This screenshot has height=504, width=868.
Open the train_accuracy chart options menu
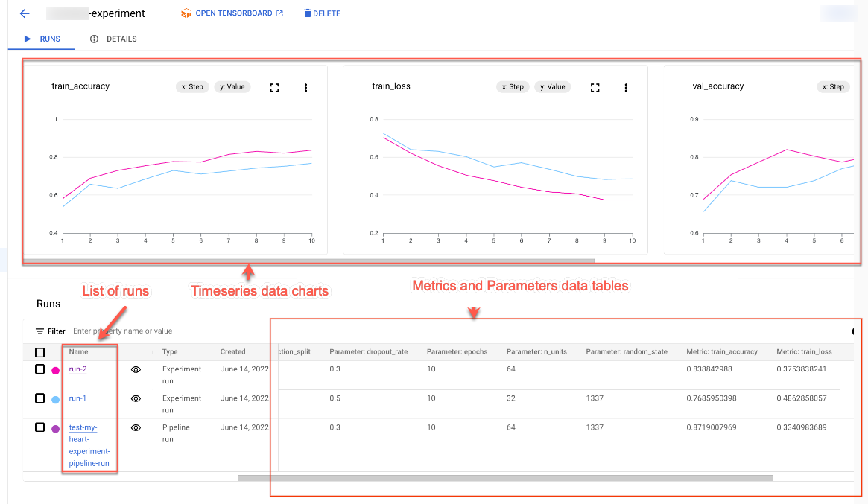(305, 87)
